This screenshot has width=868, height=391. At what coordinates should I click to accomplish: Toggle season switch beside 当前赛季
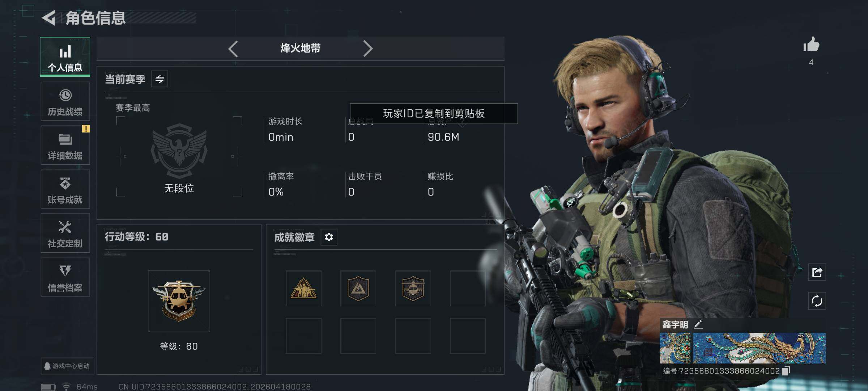tap(159, 79)
